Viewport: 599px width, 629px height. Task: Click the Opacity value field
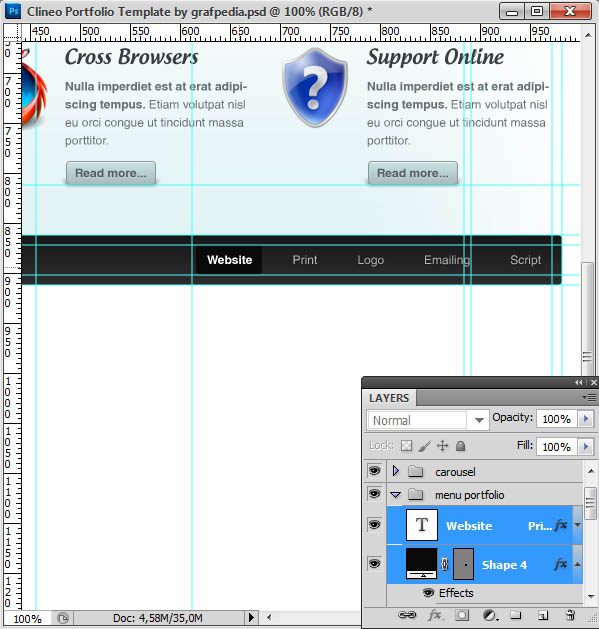(x=557, y=419)
